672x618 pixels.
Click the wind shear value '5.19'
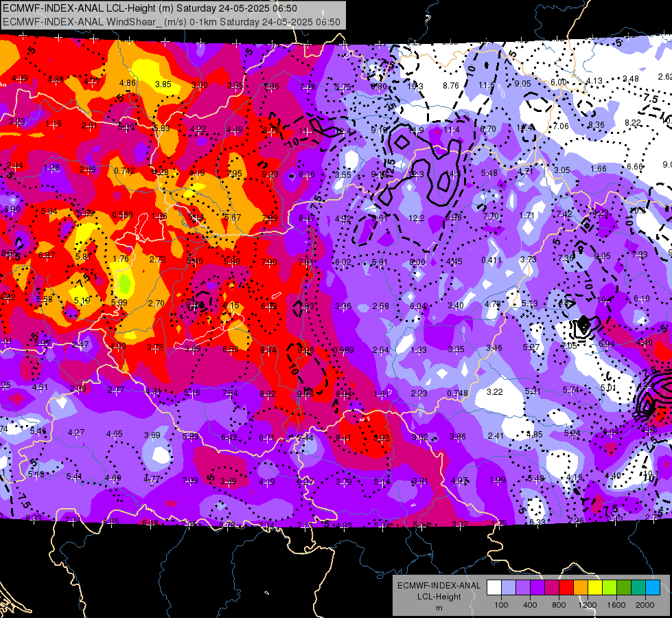coord(82,300)
